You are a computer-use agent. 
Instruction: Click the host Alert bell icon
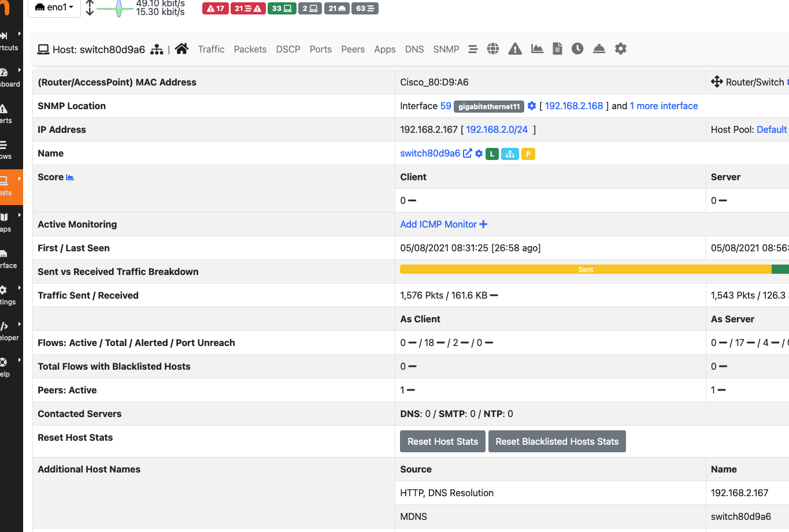(599, 49)
